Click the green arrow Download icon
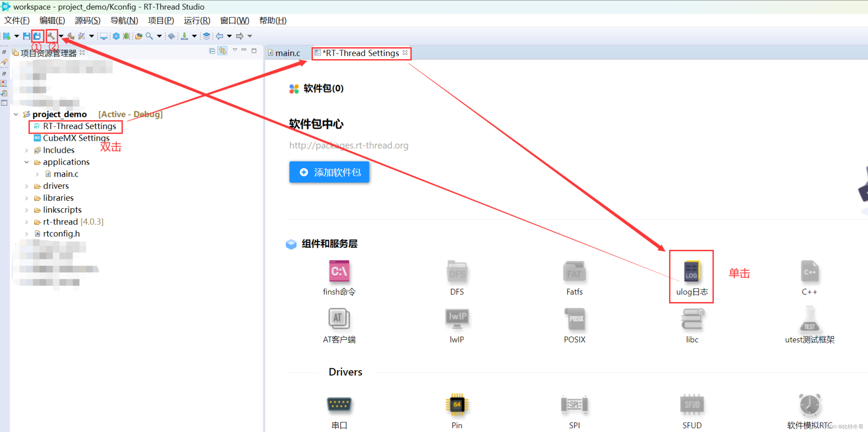The height and width of the screenshot is (432, 868). click(184, 36)
